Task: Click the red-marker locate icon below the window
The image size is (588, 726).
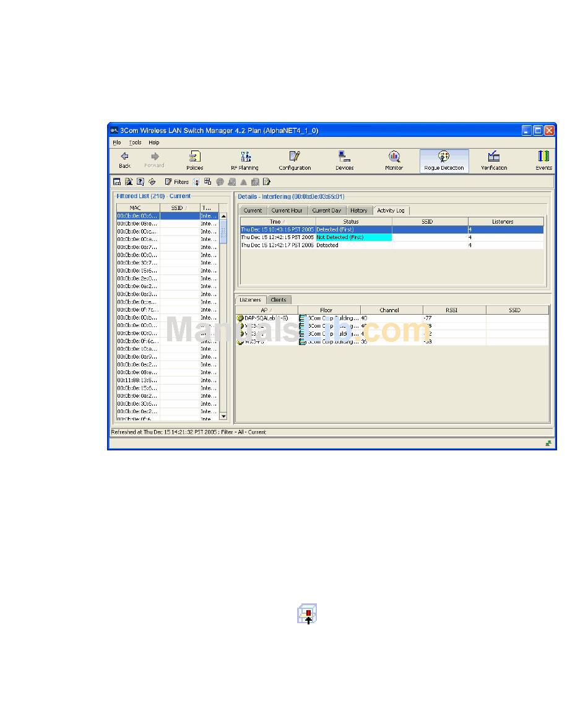Action: pyautogui.click(x=307, y=613)
